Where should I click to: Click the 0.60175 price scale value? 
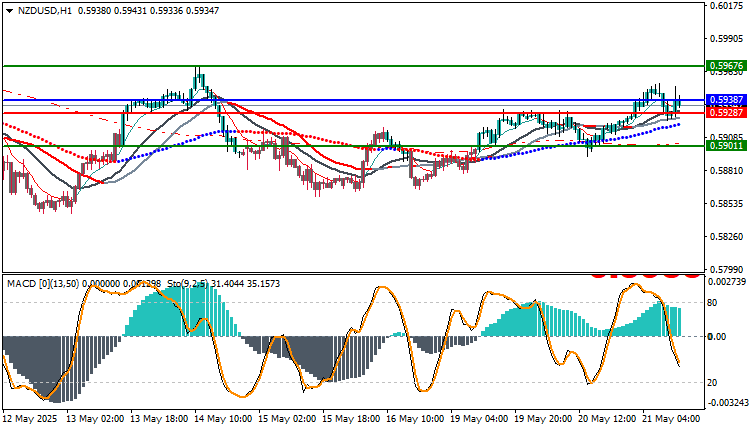point(727,6)
